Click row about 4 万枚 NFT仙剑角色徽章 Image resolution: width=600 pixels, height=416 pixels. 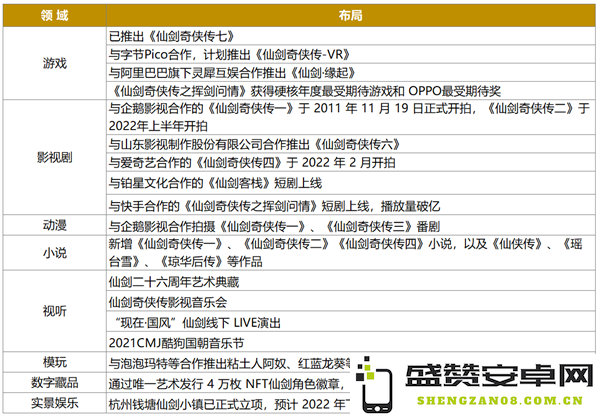pos(228,382)
